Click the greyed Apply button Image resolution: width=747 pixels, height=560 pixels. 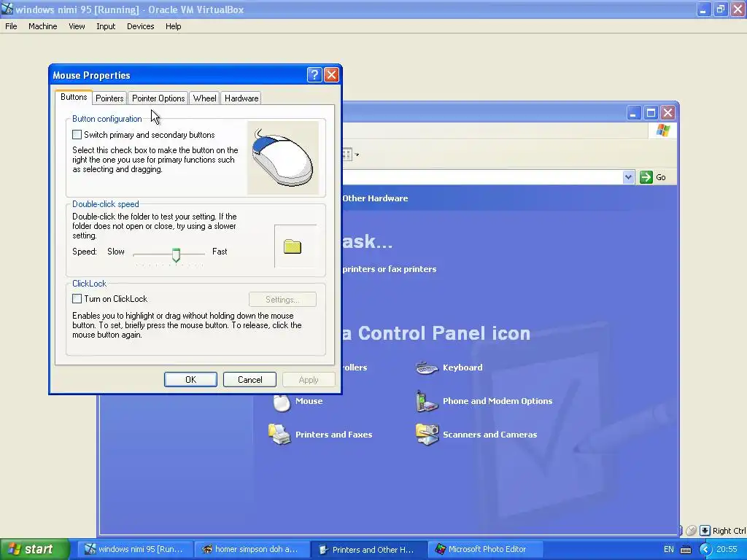coord(309,379)
